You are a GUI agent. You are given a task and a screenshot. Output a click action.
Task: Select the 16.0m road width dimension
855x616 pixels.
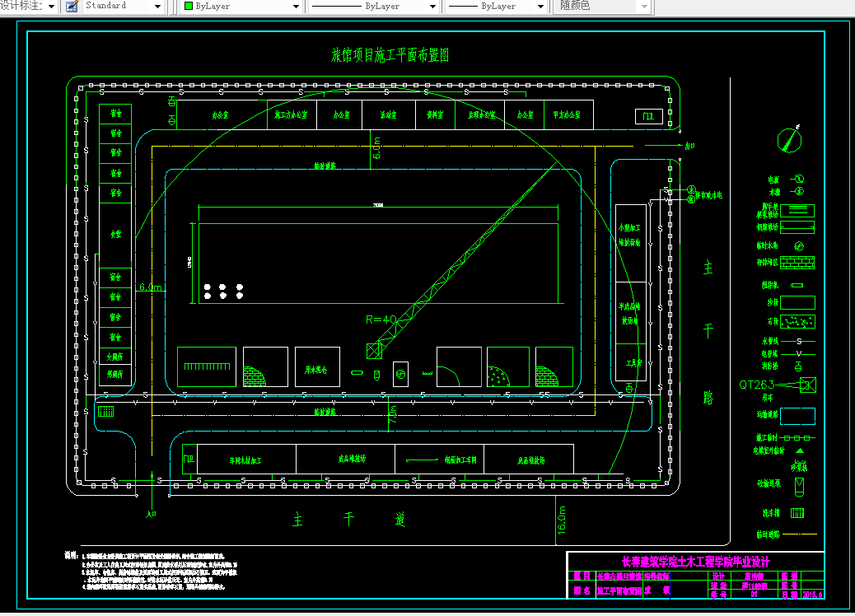point(562,520)
